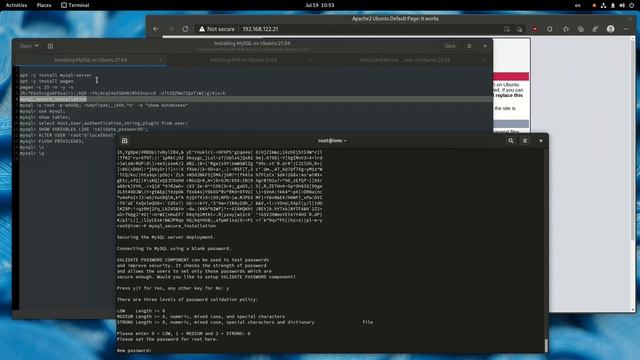This screenshot has height=360, width=640.
Task: Reload the Apache2 page in browser
Action: (x=185, y=29)
